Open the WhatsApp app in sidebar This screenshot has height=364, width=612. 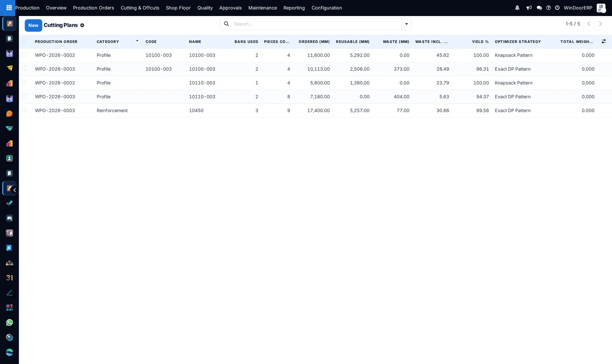[x=10, y=322]
